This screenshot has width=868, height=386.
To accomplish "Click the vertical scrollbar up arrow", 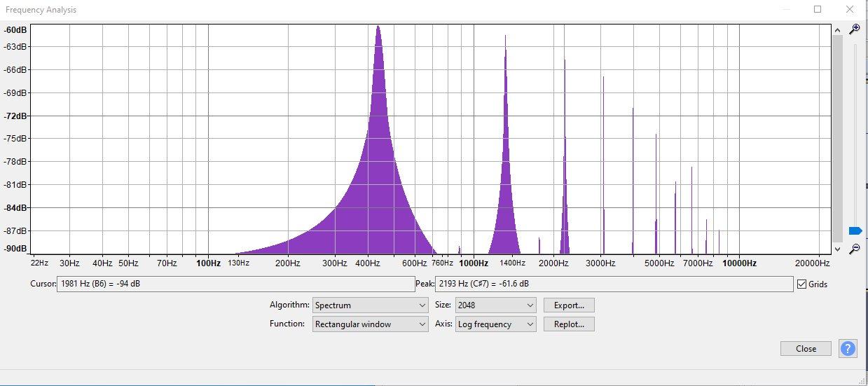I will coord(837,30).
